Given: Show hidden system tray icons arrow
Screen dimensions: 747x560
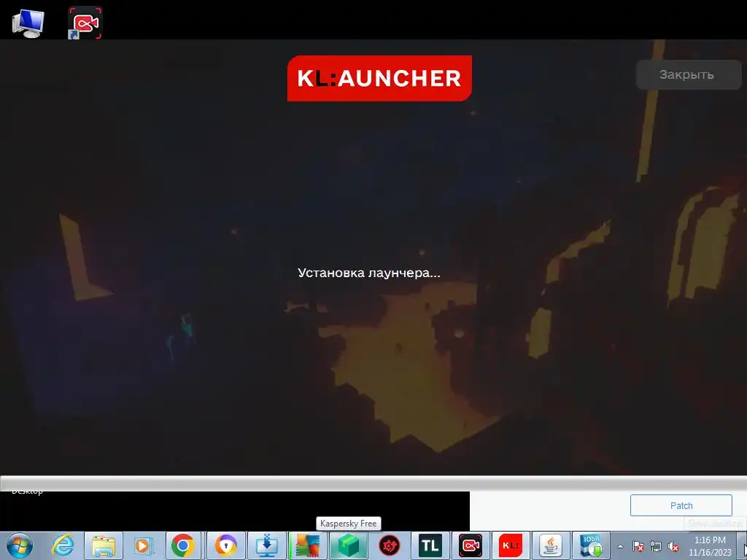Looking at the screenshot, I should [x=620, y=546].
